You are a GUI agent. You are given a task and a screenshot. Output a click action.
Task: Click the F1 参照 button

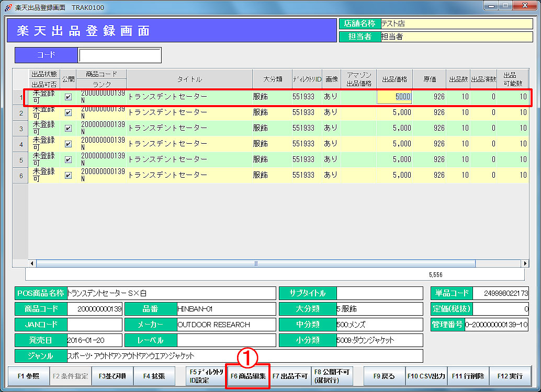coord(28,376)
